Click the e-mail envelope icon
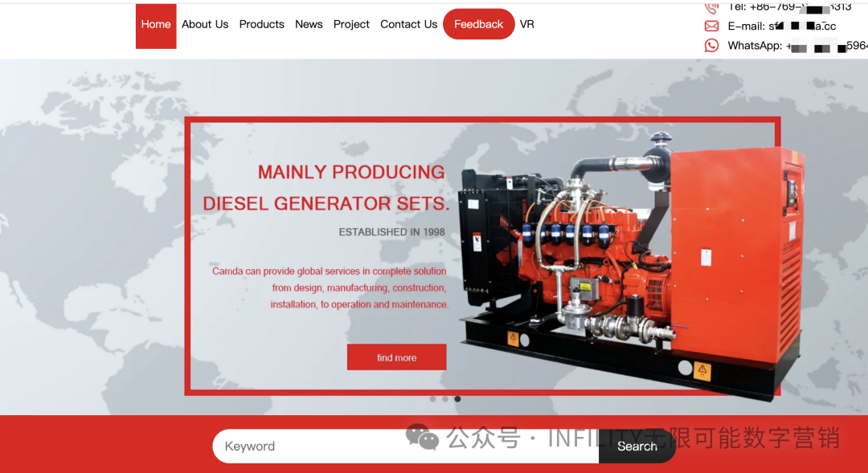The image size is (868, 473). (711, 26)
